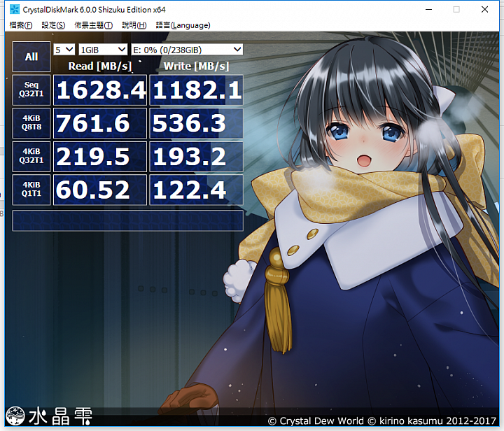
Task: Select the 4KiB Q32T1 write value 193.2
Action: tap(197, 157)
